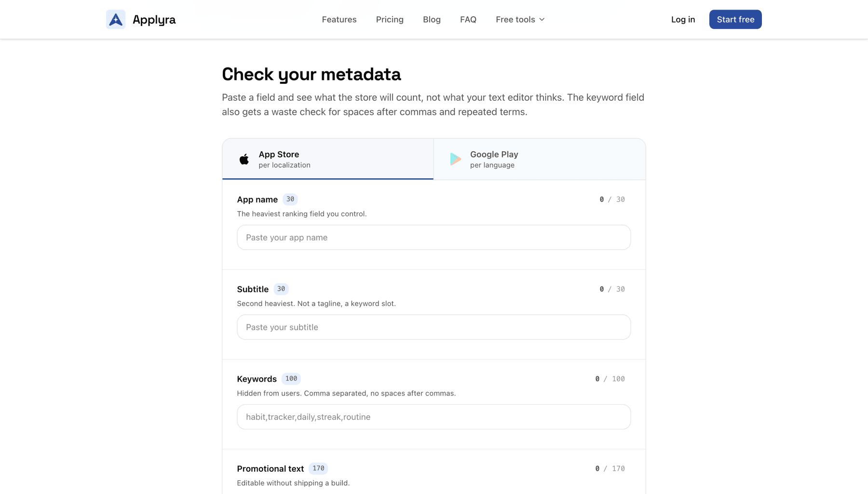868x494 pixels.
Task: Click the Subtitle 0 / 30 counter
Action: coord(612,289)
